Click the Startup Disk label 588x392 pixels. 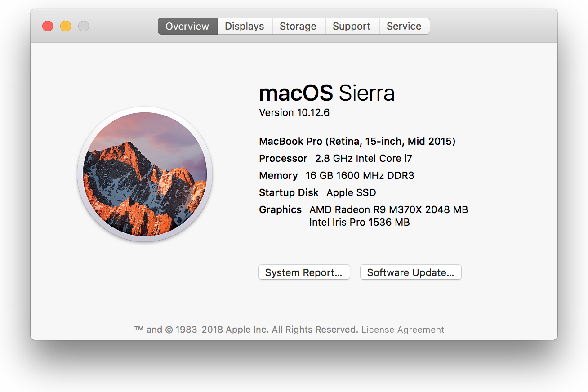[289, 192]
